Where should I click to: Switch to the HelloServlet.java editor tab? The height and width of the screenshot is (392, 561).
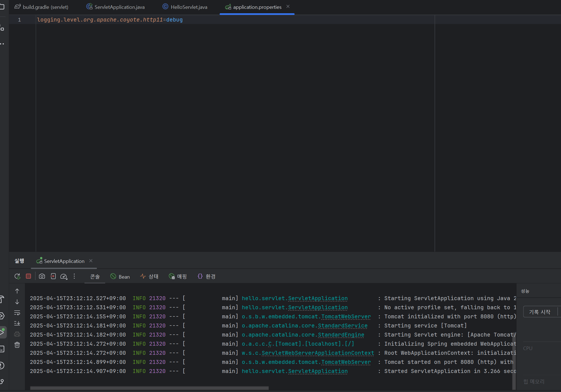[x=185, y=7]
